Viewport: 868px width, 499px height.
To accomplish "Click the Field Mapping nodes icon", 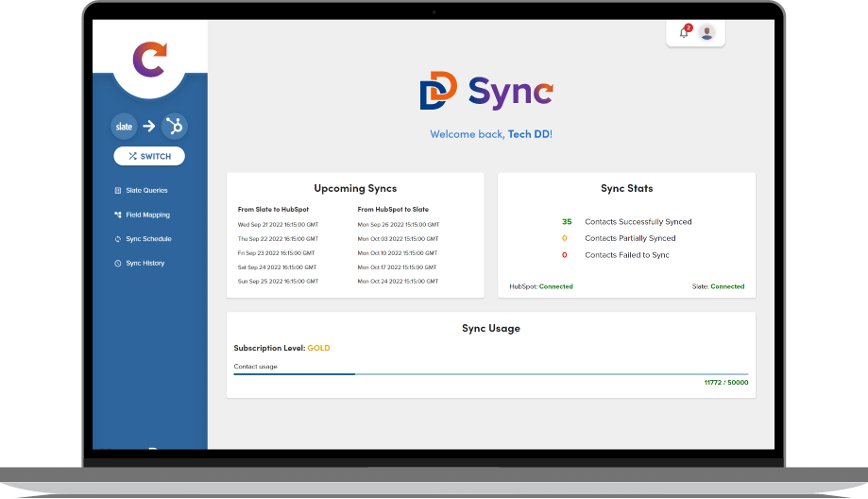I will (x=117, y=215).
